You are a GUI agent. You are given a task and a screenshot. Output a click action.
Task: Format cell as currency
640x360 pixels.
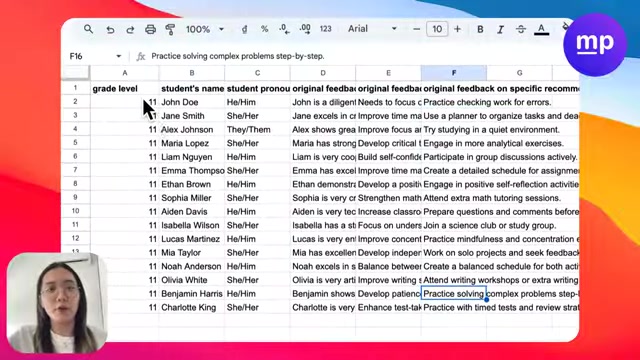point(244,29)
